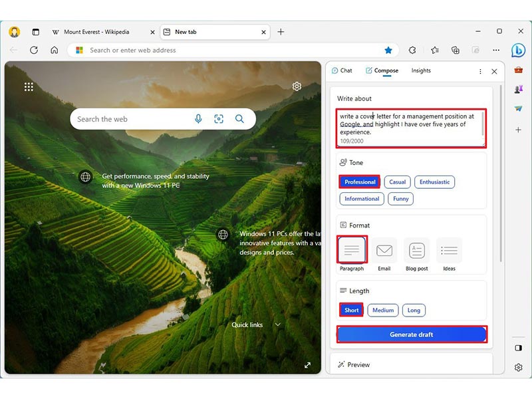Viewport: 532px width, 399px height.
Task: Open the Tools briefcase sidebar icon
Action: [518, 70]
